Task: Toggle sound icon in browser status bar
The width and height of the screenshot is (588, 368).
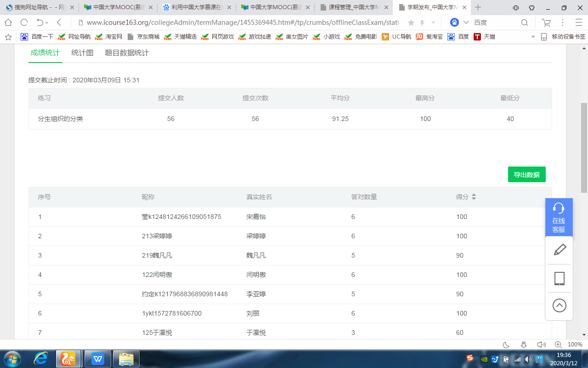Action: pyautogui.click(x=541, y=345)
